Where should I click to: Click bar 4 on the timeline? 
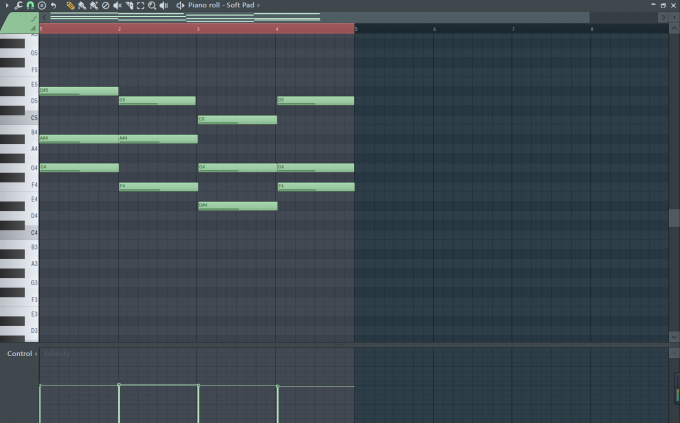click(x=277, y=29)
